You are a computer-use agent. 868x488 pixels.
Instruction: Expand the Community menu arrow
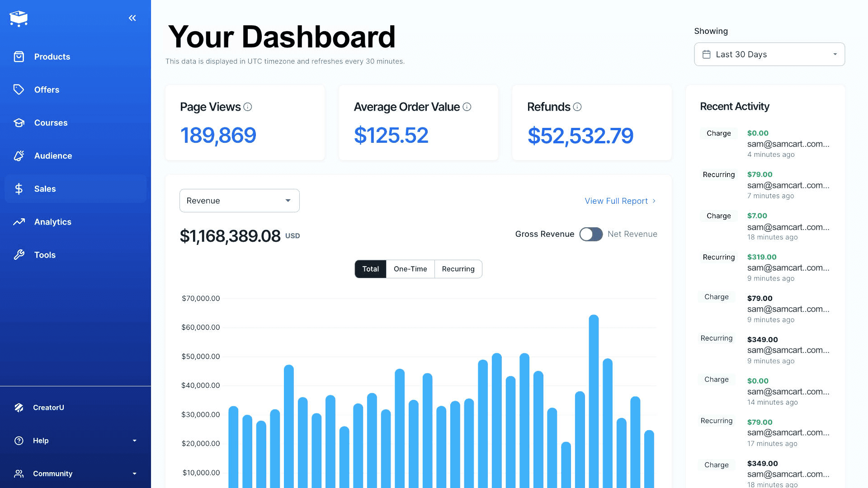point(134,474)
